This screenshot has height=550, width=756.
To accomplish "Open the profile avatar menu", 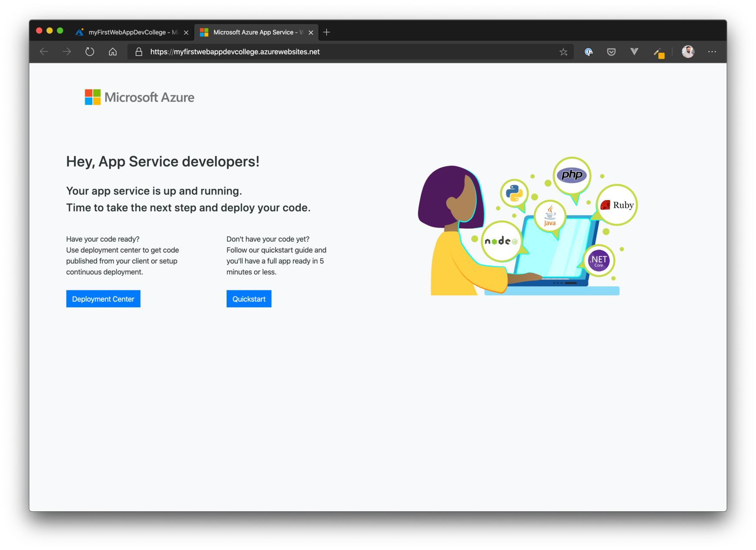I will 688,52.
